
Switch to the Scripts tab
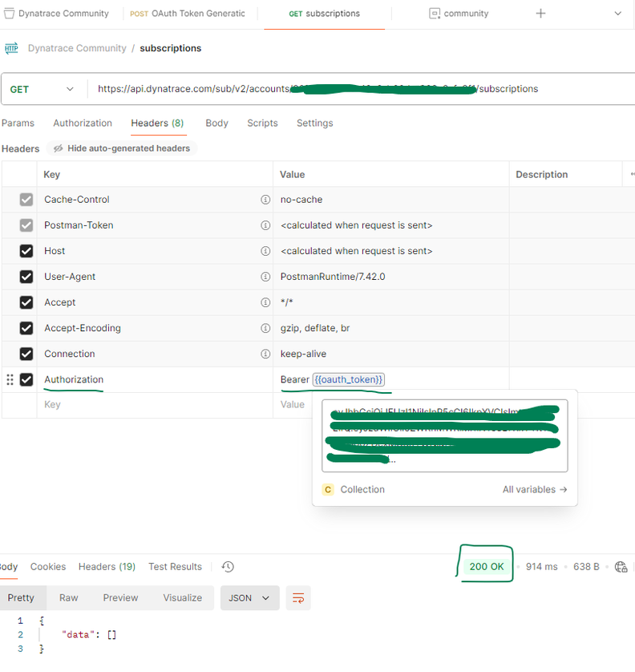coord(262,123)
